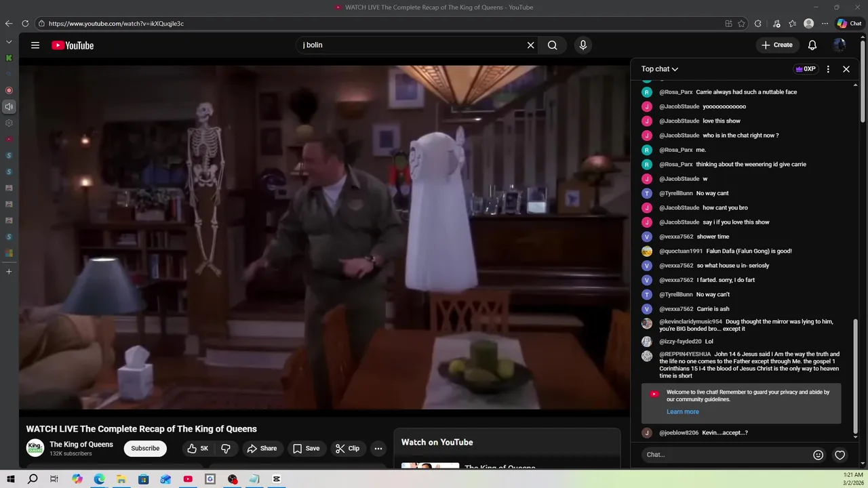Open @quoctuan1991 user avatar in chat
The width and height of the screenshot is (868, 488).
click(x=647, y=251)
